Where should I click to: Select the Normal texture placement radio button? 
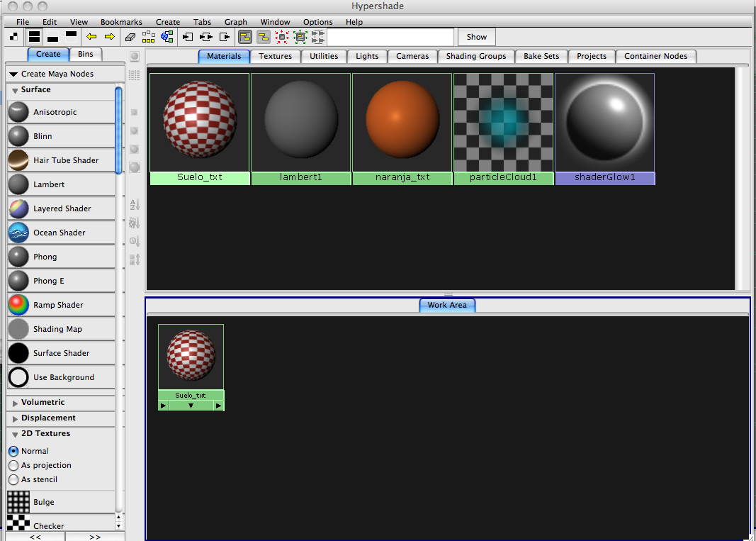[x=13, y=451]
